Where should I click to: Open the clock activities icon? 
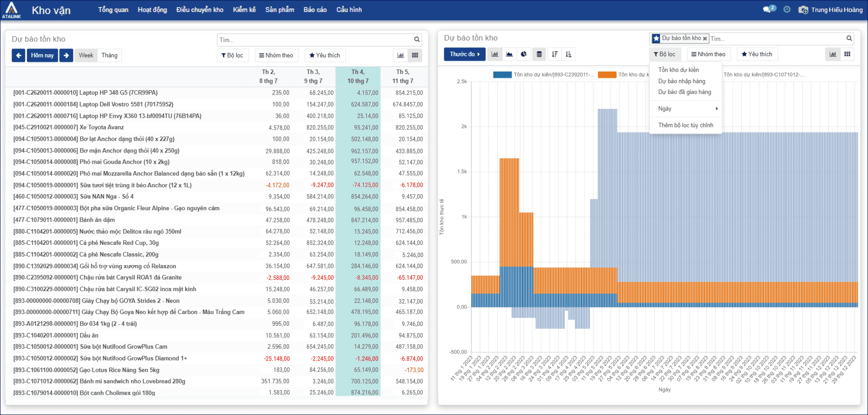coord(787,9)
